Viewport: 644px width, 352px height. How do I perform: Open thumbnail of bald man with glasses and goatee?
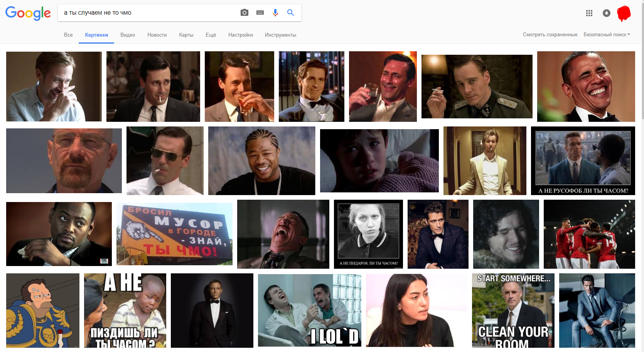click(x=64, y=160)
